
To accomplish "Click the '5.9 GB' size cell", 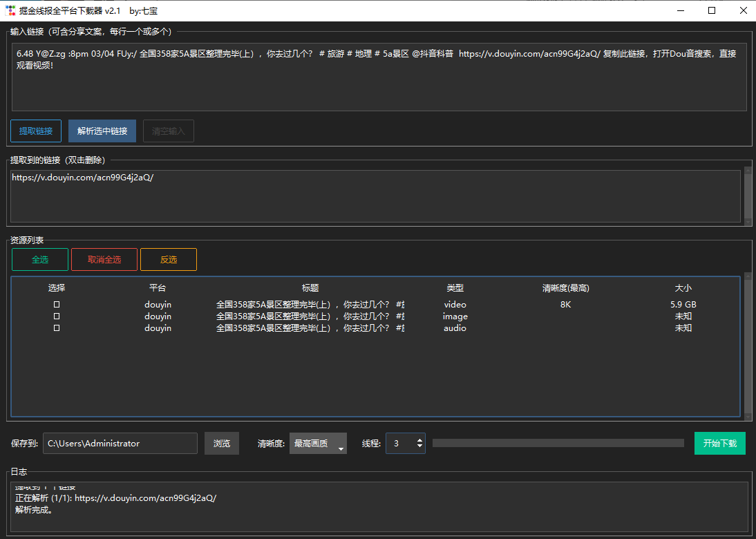I will (683, 305).
